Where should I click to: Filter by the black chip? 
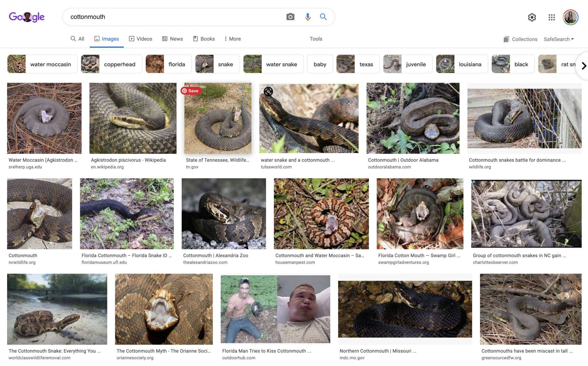513,64
